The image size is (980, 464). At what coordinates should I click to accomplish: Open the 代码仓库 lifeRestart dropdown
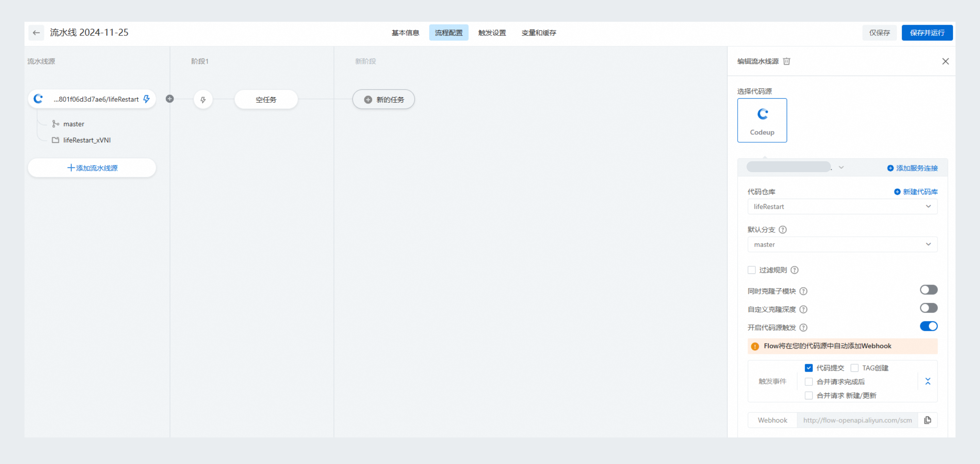pos(842,206)
